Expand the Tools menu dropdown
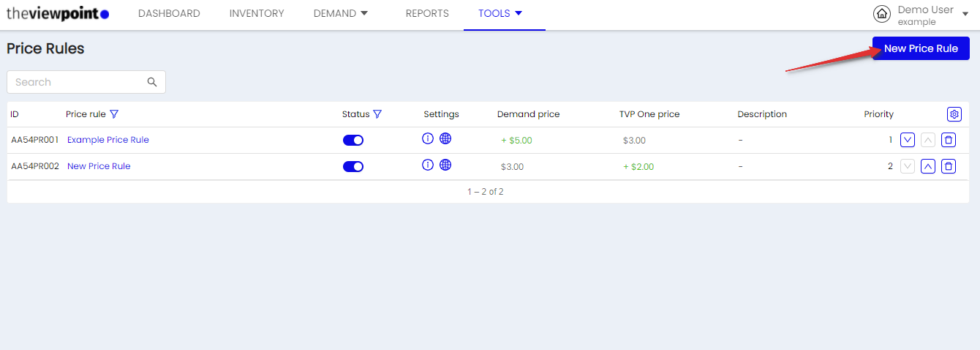This screenshot has height=350, width=980. click(500, 14)
